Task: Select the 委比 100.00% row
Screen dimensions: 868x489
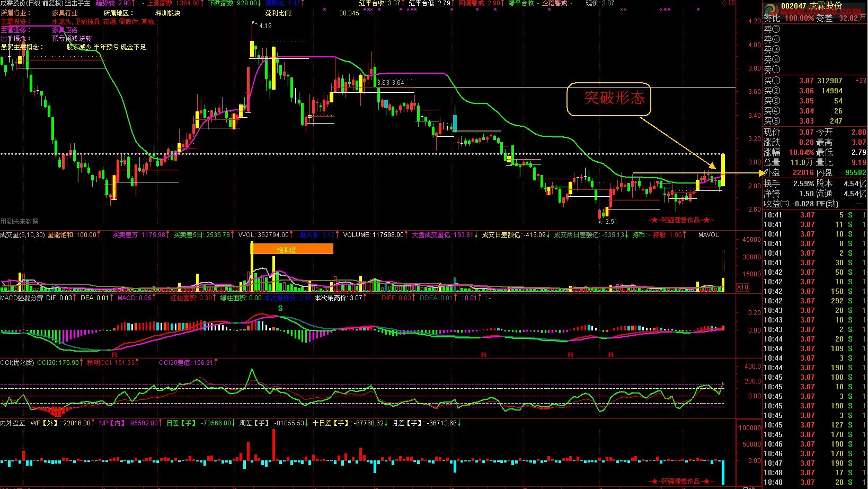Action: pos(815,18)
